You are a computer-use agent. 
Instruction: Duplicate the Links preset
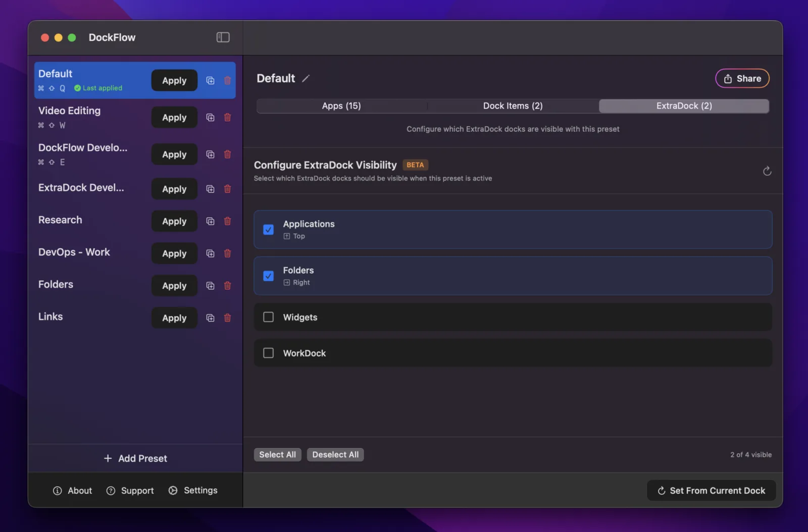click(210, 318)
